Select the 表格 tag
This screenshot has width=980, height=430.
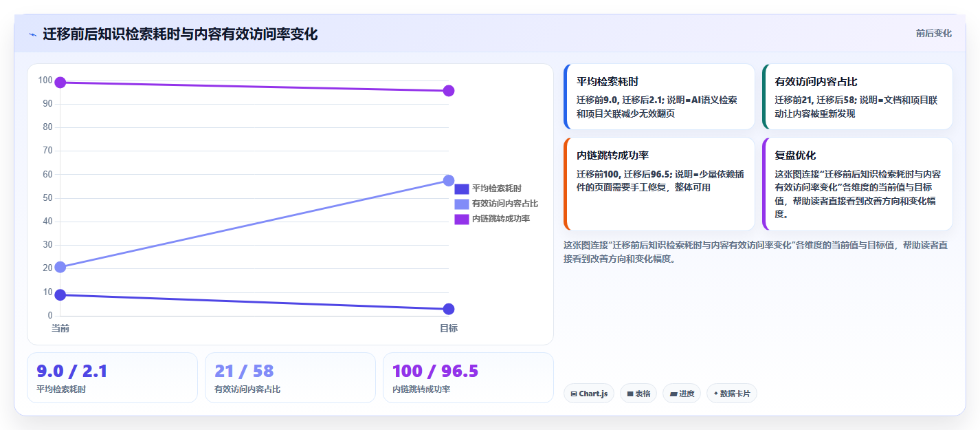(638, 394)
